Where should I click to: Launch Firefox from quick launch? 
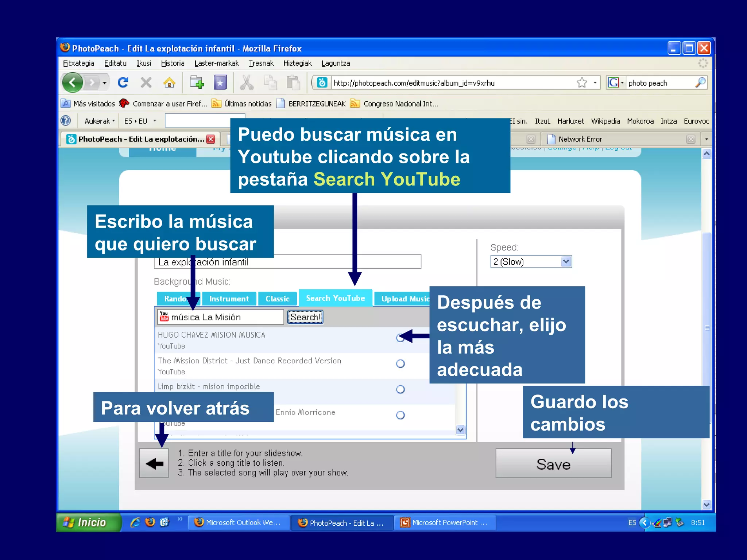pos(150,522)
